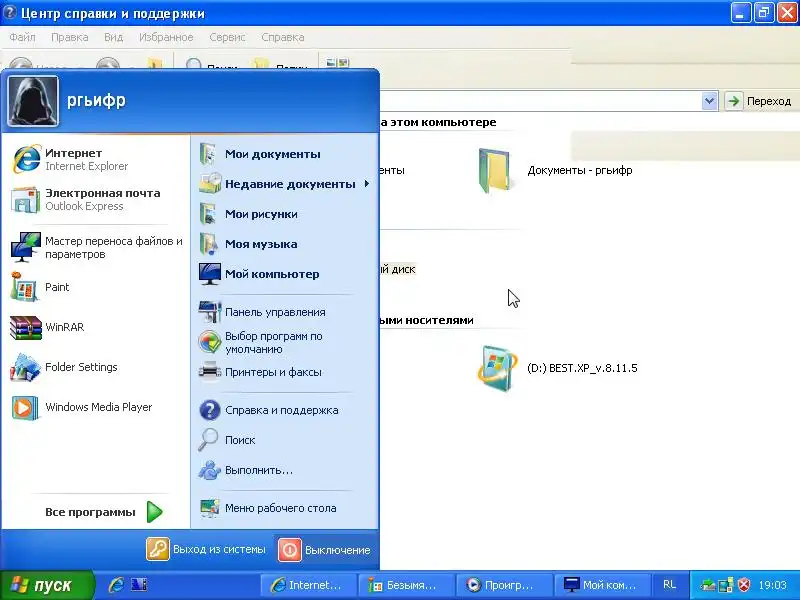
Task: Open Справка menu in menu bar
Action: pyautogui.click(x=283, y=37)
